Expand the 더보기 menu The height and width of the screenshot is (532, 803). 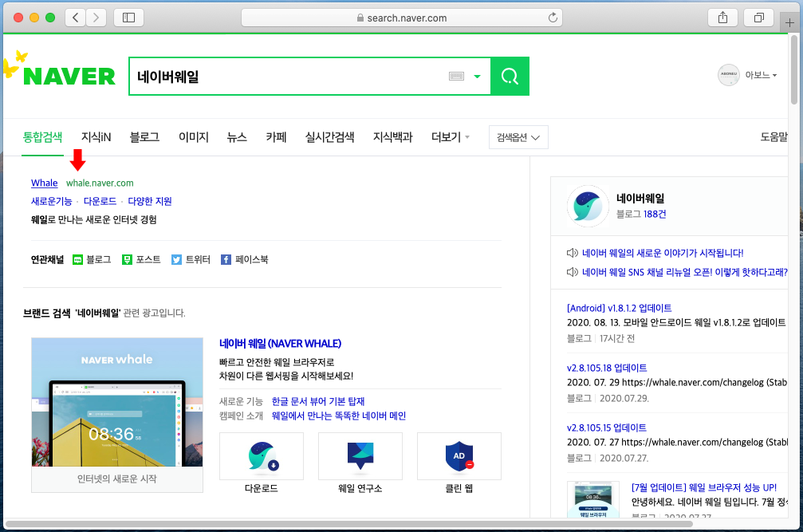click(x=451, y=136)
